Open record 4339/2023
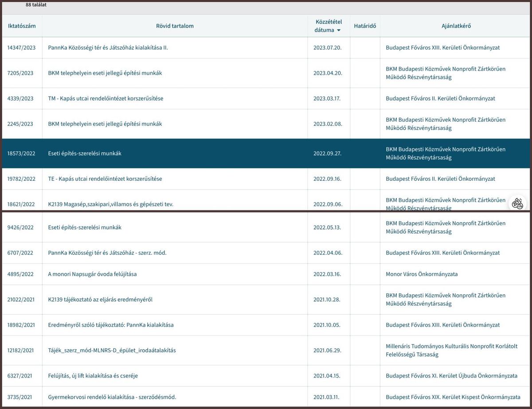 pos(20,98)
